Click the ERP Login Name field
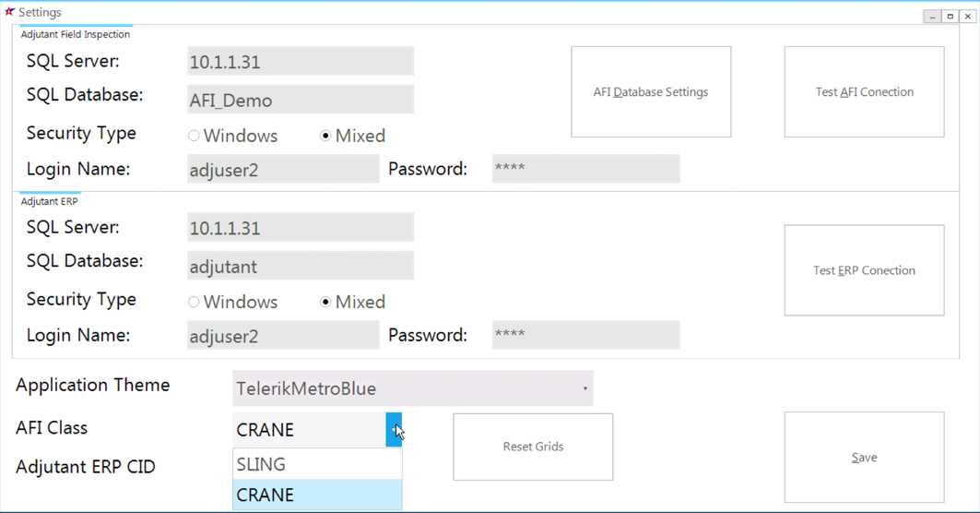The width and height of the screenshot is (980, 513). coord(283,335)
